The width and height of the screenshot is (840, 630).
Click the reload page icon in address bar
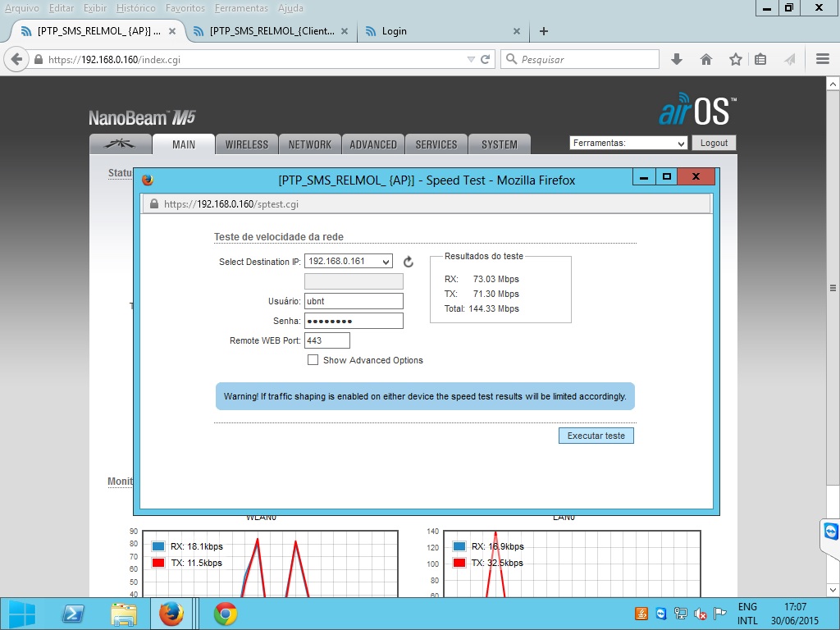[486, 59]
